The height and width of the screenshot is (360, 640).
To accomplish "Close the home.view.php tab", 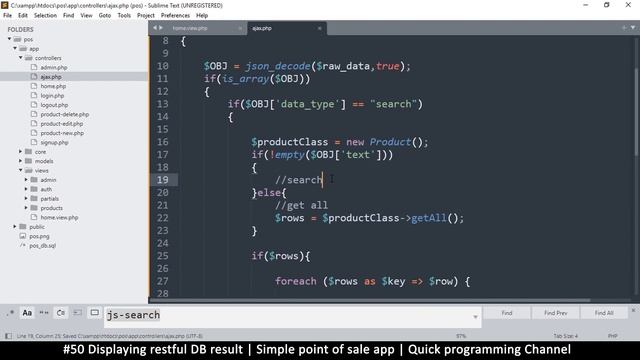I will [x=240, y=28].
